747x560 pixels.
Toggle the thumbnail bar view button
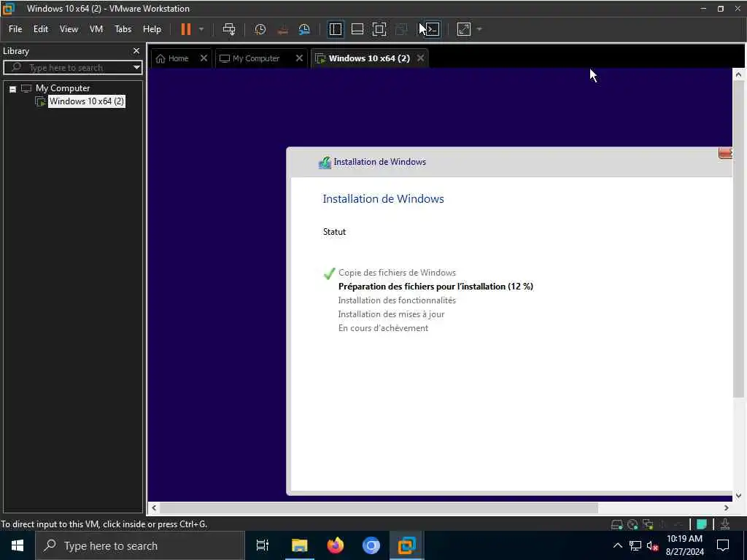click(x=357, y=29)
